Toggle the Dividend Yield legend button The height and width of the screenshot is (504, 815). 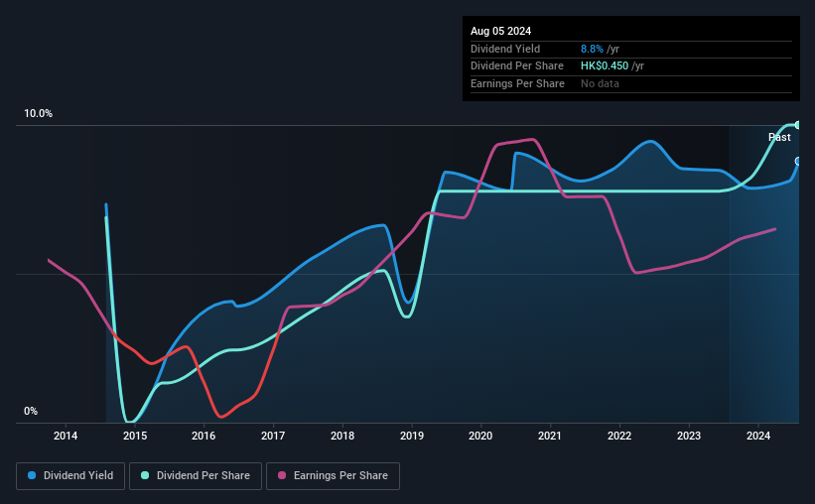[x=70, y=475]
